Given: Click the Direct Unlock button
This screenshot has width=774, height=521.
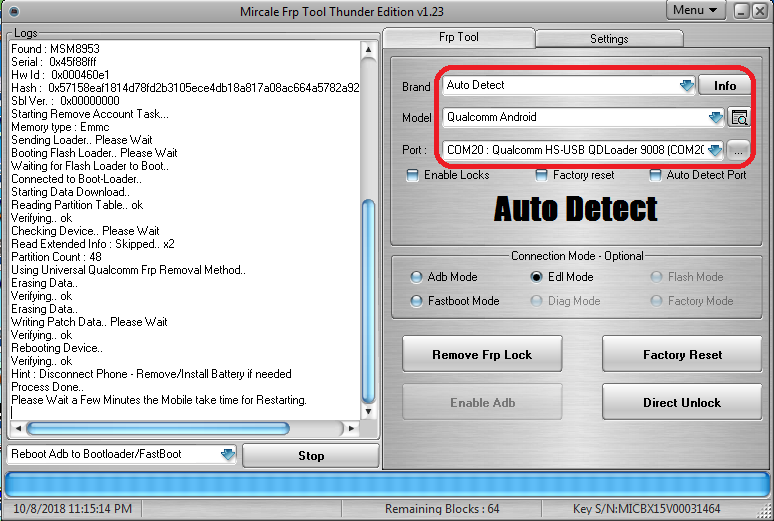Looking at the screenshot, I should (682, 402).
